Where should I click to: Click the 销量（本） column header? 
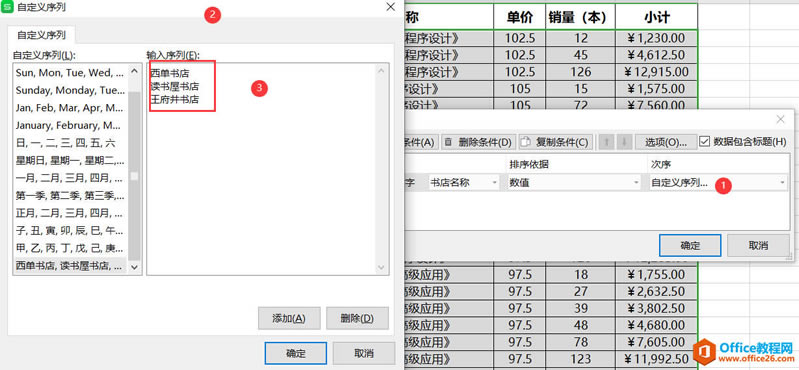click(580, 17)
